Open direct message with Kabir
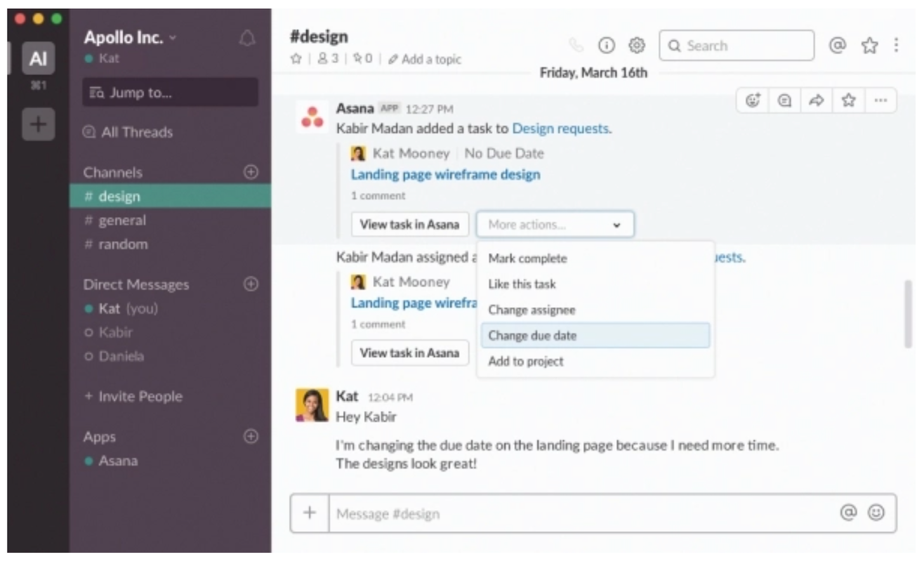Screen dimensions: 924x566 pyautogui.click(x=108, y=332)
